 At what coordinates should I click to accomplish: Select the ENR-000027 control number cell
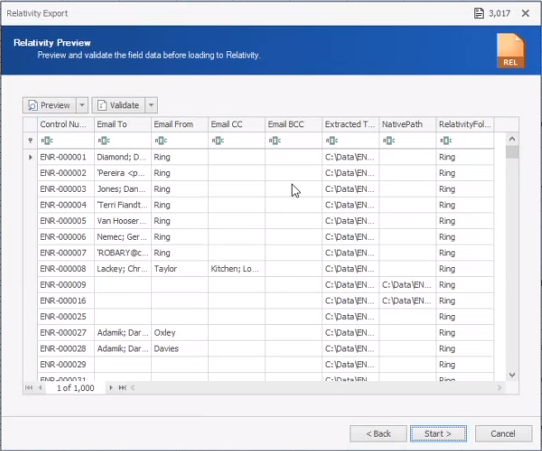pyautogui.click(x=66, y=332)
